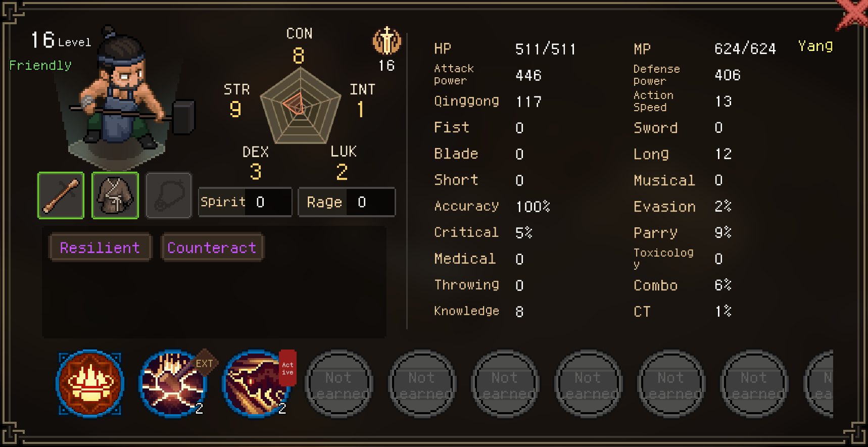Select the staff weapon equipment slot

tap(61, 195)
